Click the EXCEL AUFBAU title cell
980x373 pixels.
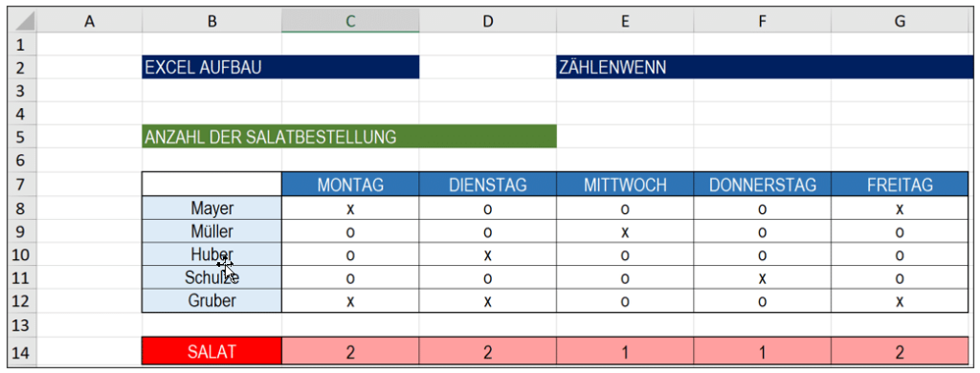pyautogui.click(x=280, y=68)
